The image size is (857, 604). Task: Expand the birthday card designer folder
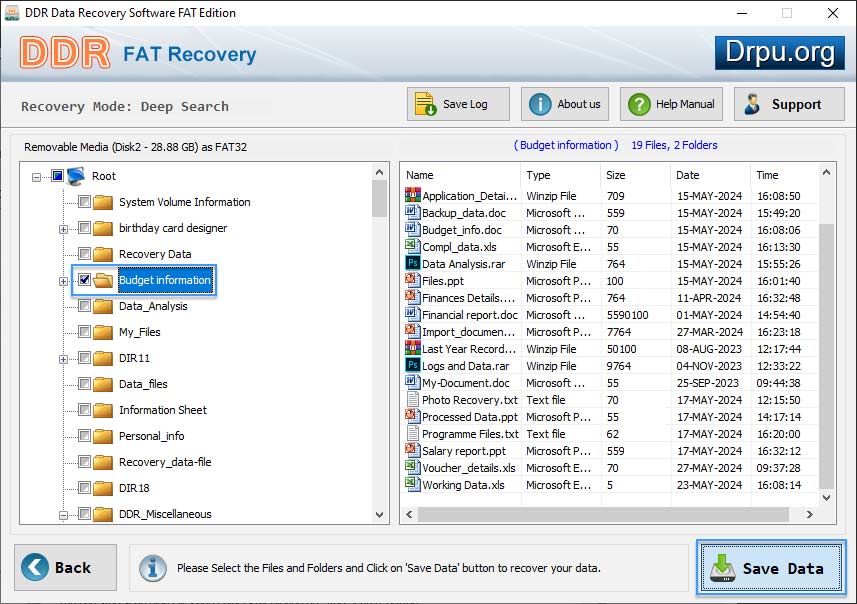point(63,229)
